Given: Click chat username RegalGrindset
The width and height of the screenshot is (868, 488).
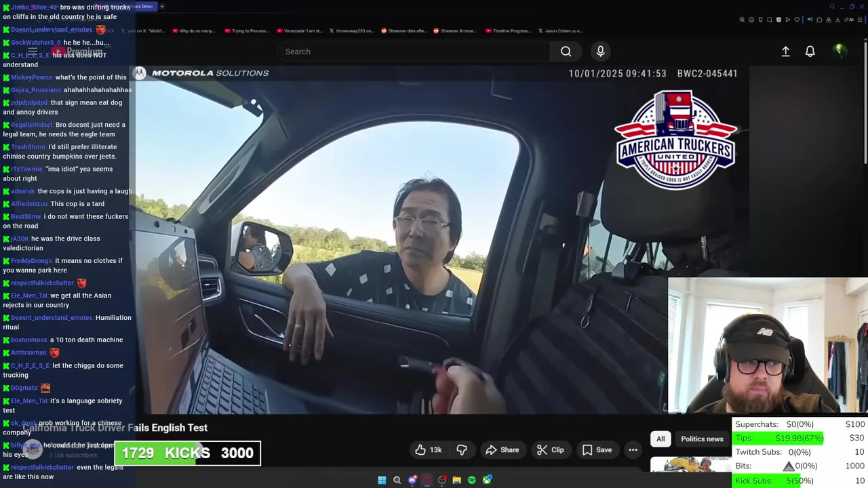Looking at the screenshot, I should (x=31, y=125).
